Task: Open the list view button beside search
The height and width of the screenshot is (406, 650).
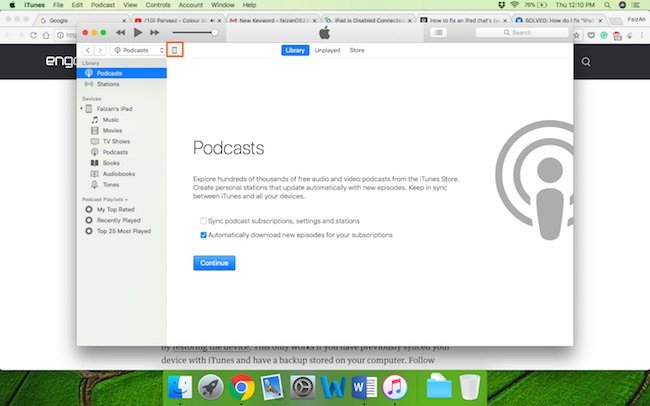Action: coord(439,32)
